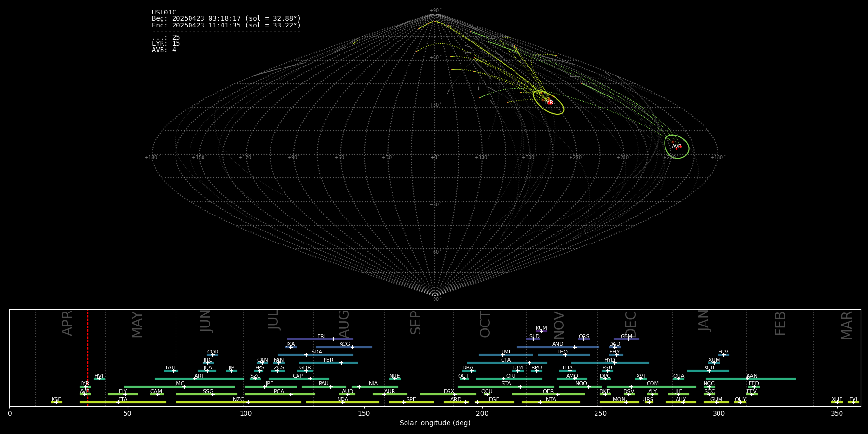Click the Solar longitude (deg) axis label

click(x=435, y=423)
